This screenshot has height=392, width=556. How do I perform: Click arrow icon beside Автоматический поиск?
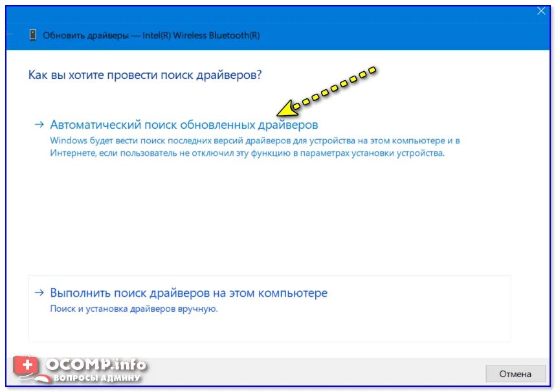pos(39,124)
